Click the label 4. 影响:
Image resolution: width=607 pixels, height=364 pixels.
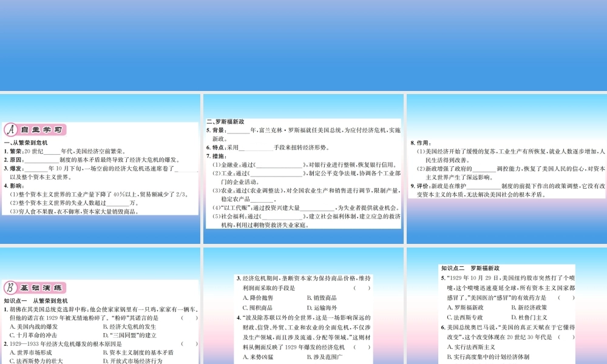[x=14, y=186]
